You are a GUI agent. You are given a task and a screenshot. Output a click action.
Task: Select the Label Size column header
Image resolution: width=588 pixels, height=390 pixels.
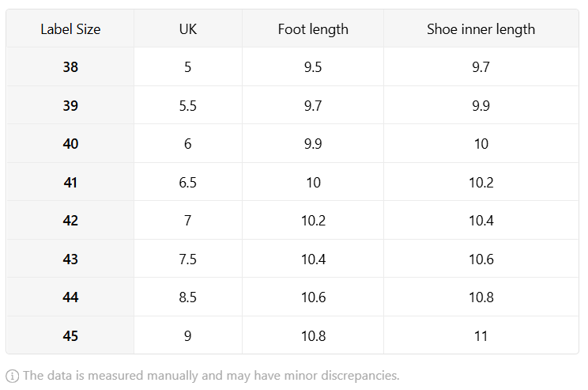point(70,29)
